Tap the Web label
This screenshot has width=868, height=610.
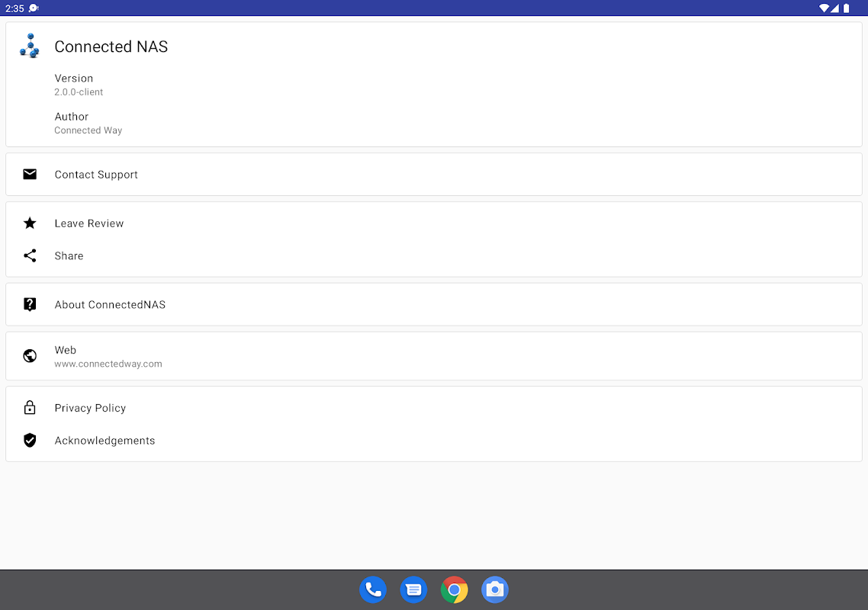point(66,350)
